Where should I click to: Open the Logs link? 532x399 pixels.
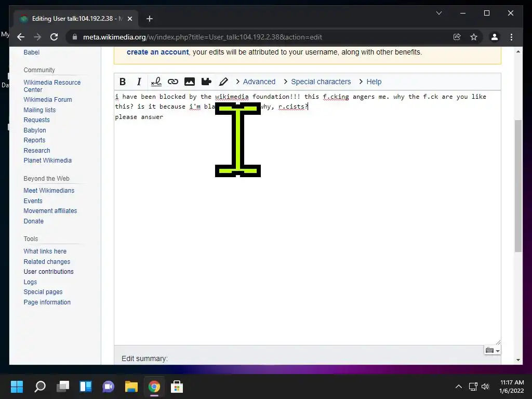(x=30, y=282)
